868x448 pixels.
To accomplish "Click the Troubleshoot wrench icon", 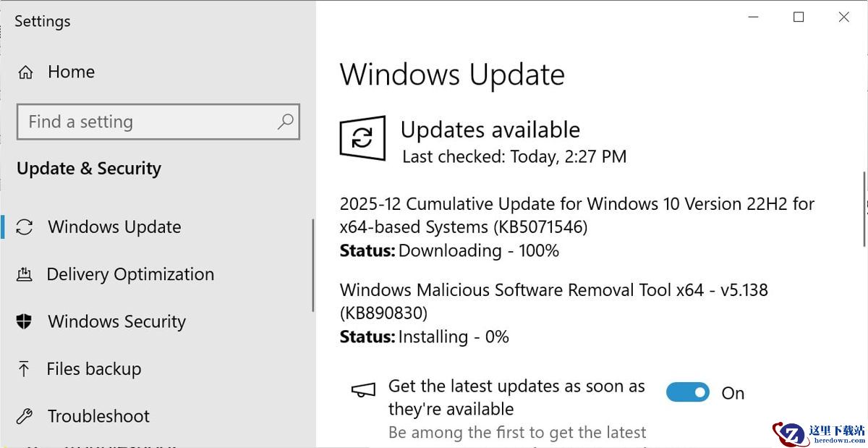I will (x=25, y=416).
